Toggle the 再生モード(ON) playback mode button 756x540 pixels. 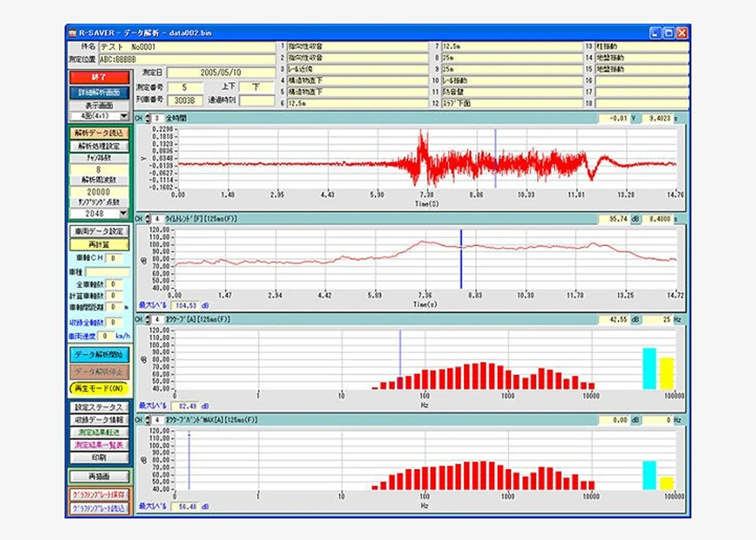click(99, 388)
